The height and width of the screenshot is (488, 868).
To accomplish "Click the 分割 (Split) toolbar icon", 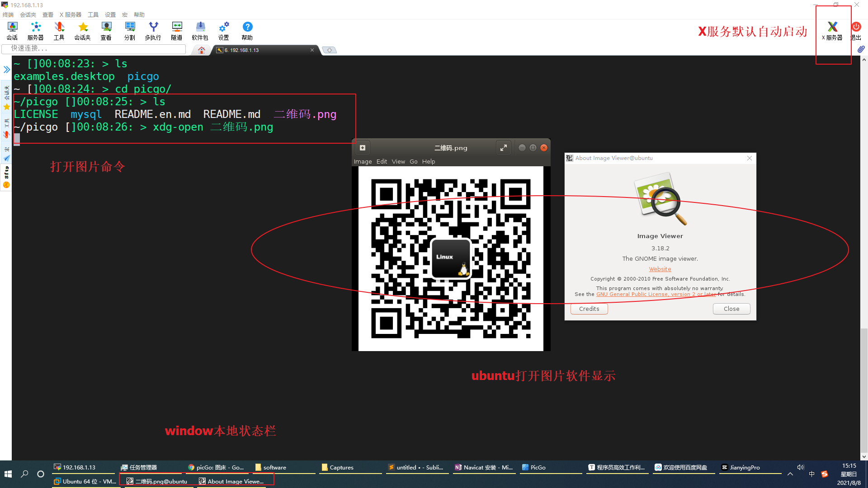I will [x=130, y=31].
